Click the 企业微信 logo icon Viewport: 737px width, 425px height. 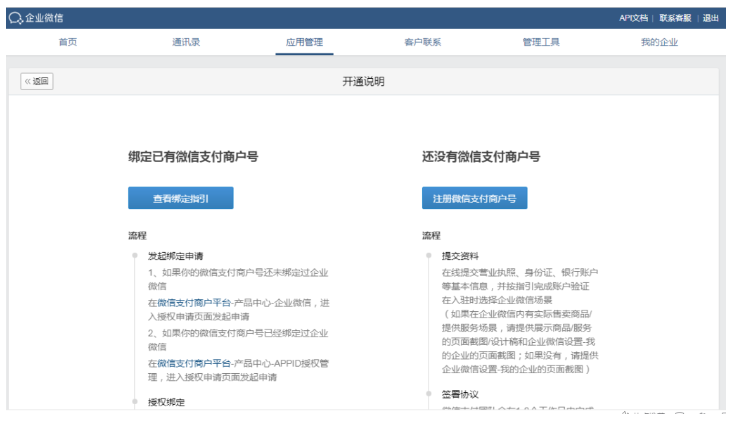coord(16,18)
